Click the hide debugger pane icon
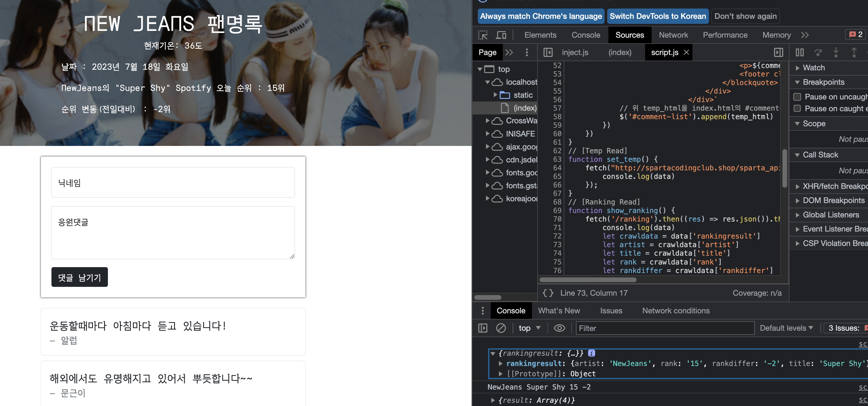The height and width of the screenshot is (406, 868). [x=778, y=52]
